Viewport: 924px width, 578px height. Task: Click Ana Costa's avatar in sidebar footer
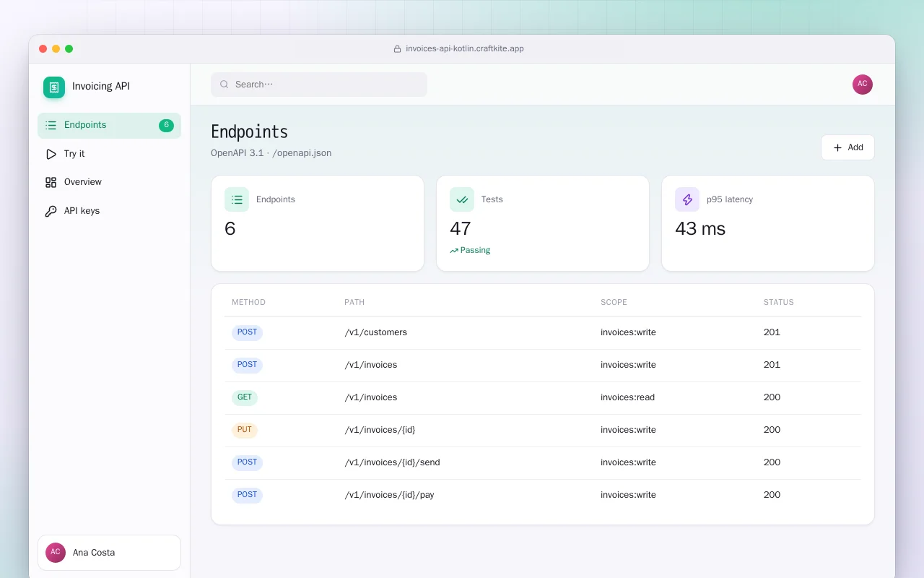click(56, 553)
